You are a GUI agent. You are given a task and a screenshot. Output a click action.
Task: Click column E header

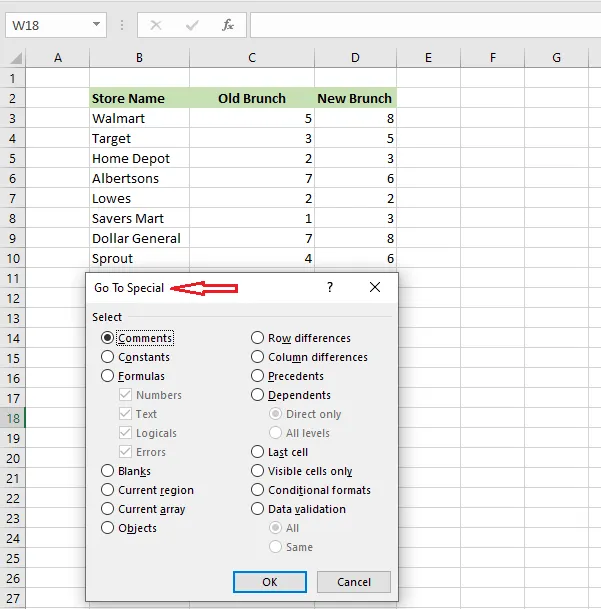point(428,58)
